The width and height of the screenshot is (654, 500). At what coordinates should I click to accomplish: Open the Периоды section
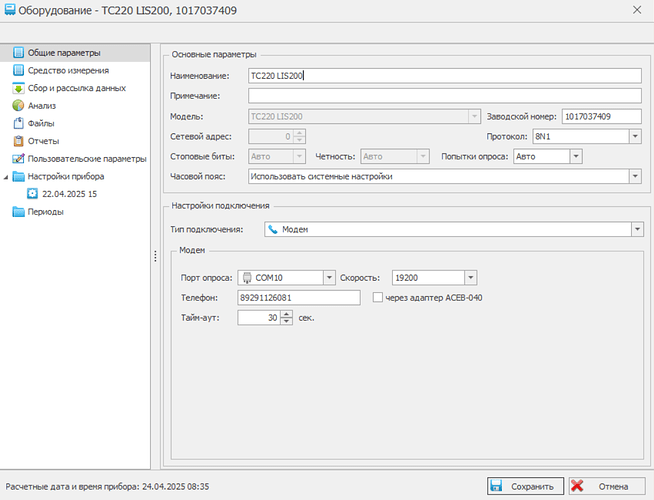45,212
